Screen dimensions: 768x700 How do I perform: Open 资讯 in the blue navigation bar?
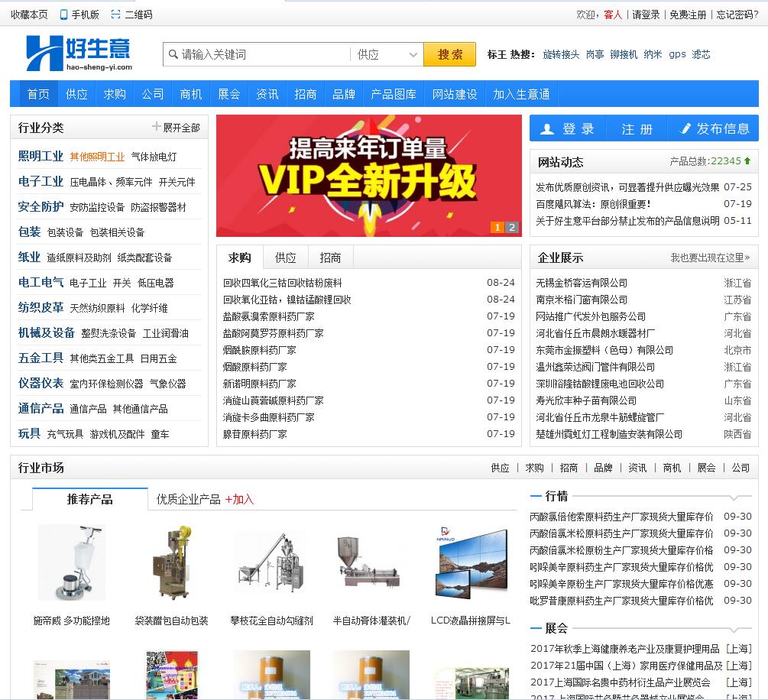(267, 94)
